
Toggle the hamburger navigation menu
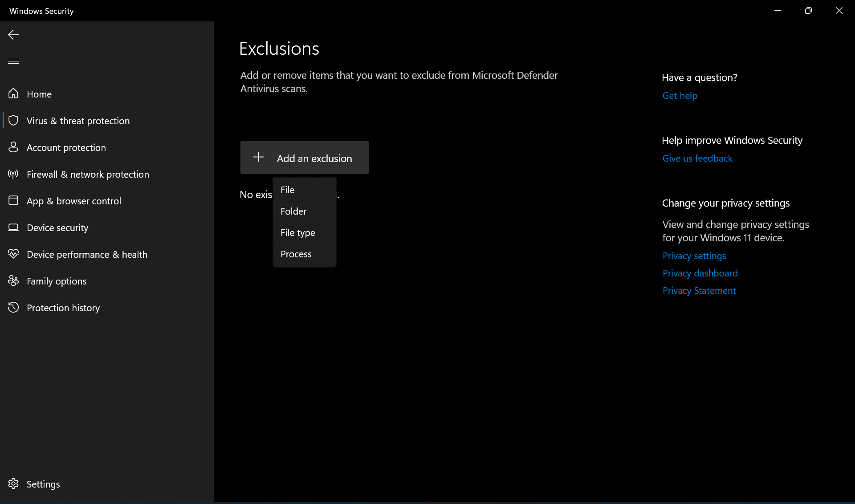[x=13, y=61]
